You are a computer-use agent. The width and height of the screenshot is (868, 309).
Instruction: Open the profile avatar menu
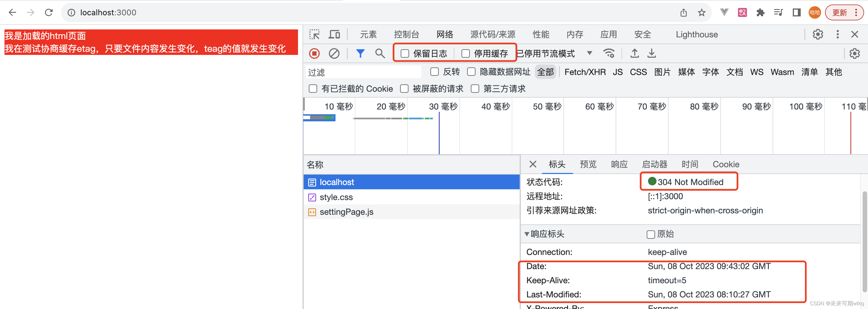coord(815,13)
